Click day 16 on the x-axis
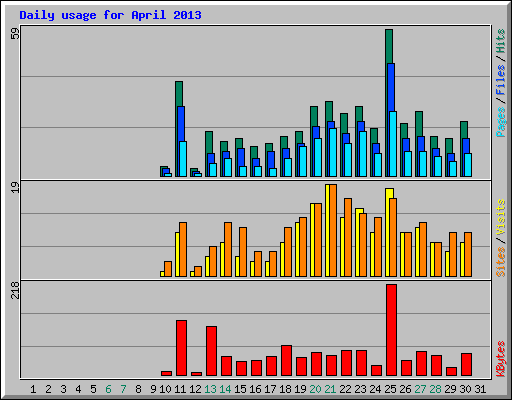Screen dimensions: 512x400 click(255, 389)
